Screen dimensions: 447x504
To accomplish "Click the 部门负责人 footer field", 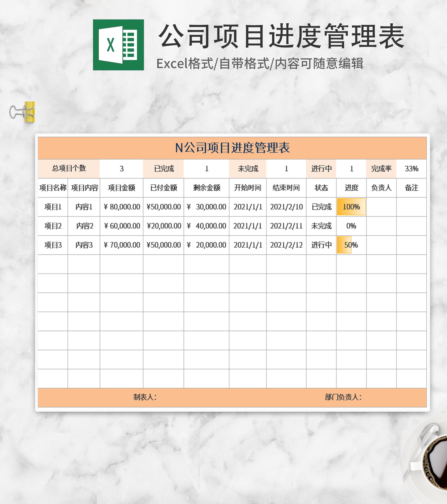I will click(343, 397).
